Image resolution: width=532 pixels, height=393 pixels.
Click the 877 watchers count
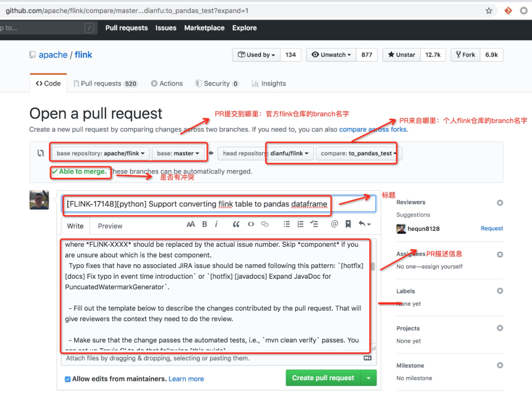click(367, 55)
